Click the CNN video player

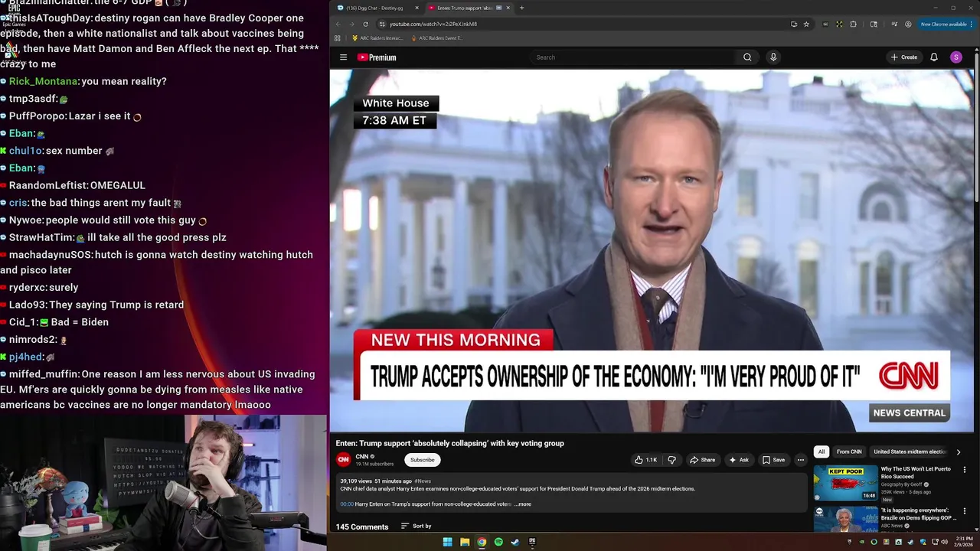(x=652, y=251)
